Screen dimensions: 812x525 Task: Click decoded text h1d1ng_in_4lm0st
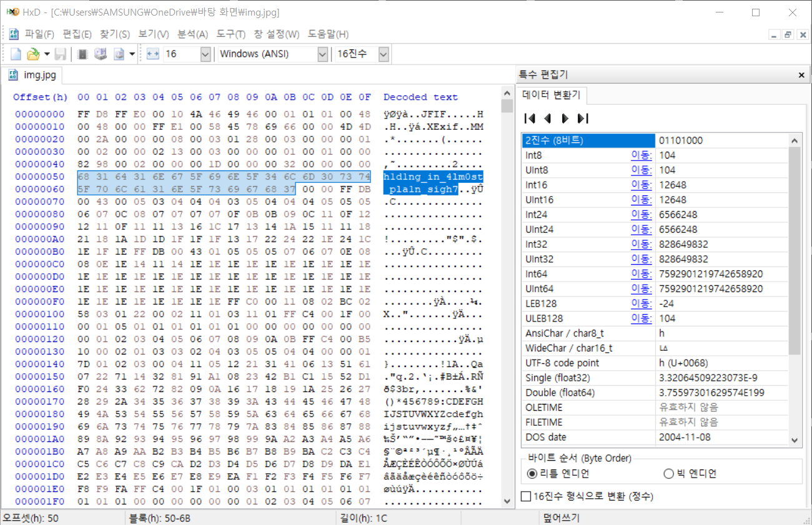pyautogui.click(x=433, y=177)
